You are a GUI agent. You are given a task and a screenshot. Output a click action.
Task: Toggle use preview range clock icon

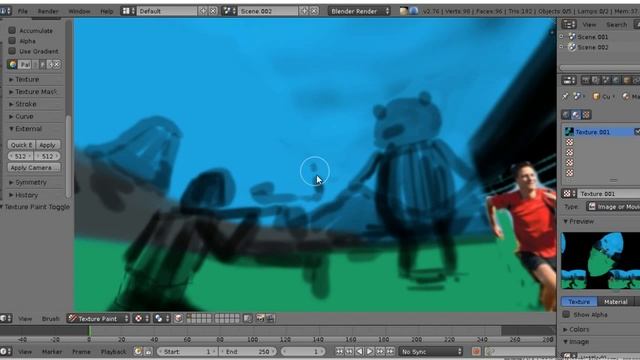pyautogui.click(x=138, y=351)
